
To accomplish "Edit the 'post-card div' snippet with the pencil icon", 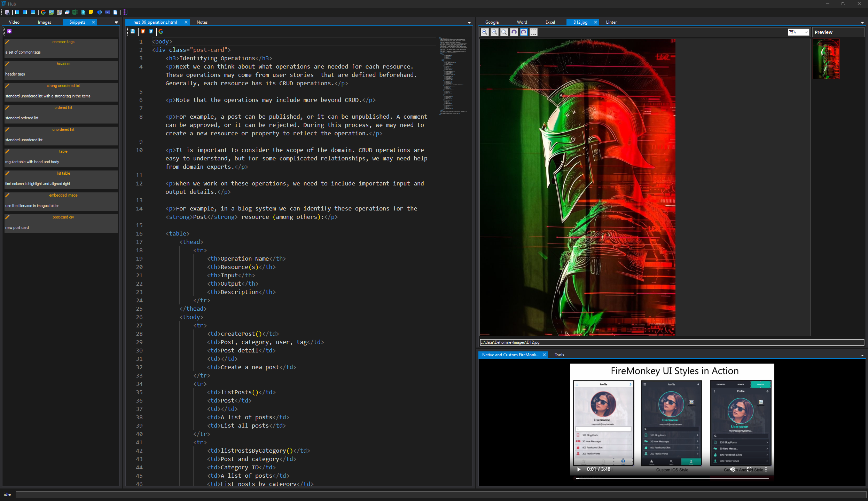I will click(x=7, y=217).
